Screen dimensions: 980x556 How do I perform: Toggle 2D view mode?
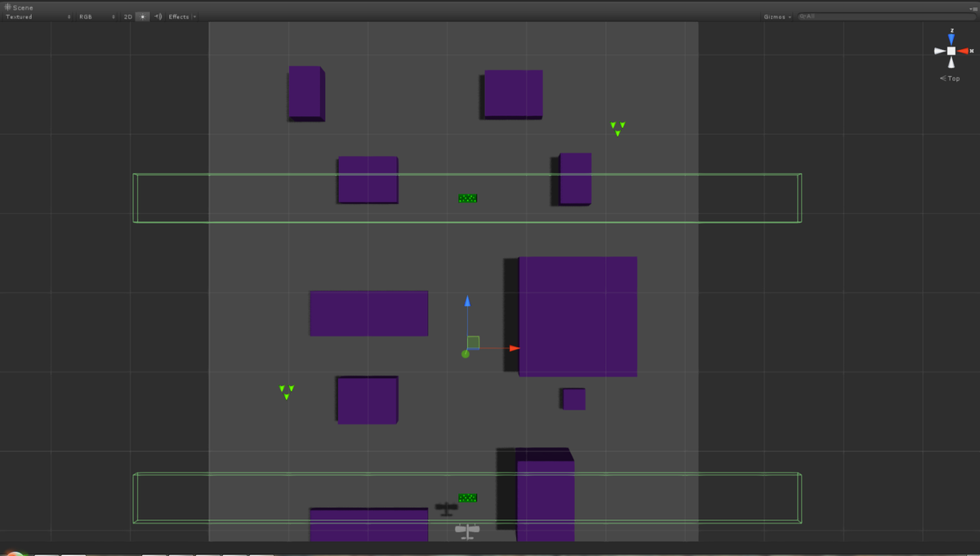(128, 16)
